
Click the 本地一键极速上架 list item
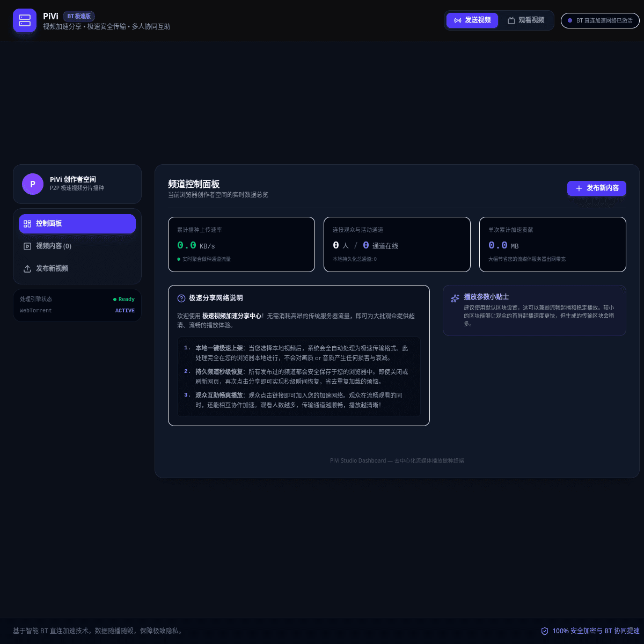pyautogui.click(x=299, y=353)
